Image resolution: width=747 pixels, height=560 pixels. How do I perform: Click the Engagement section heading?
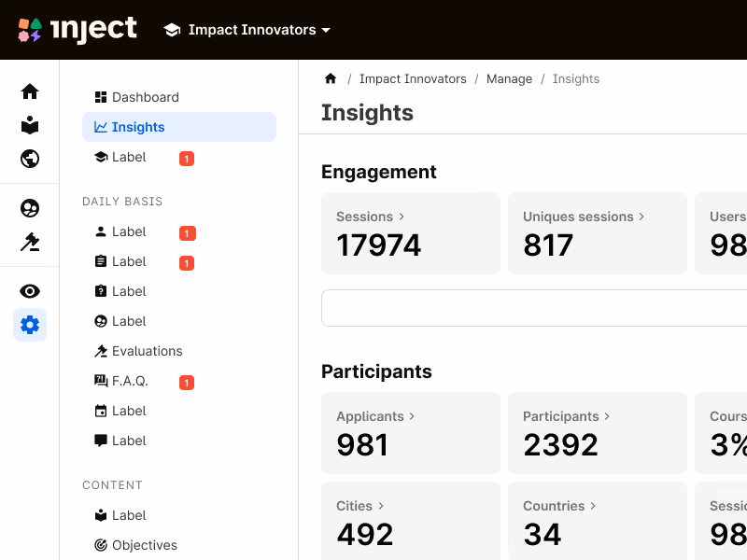tap(379, 172)
